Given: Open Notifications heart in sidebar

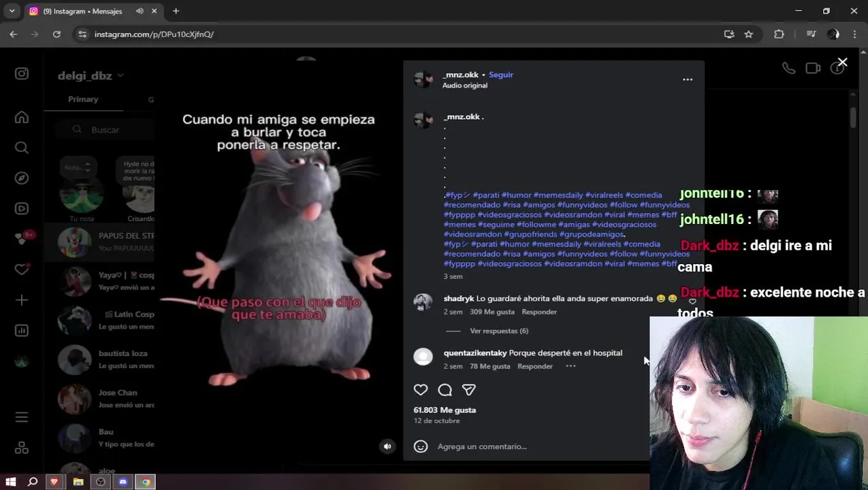Looking at the screenshot, I should pos(22,269).
